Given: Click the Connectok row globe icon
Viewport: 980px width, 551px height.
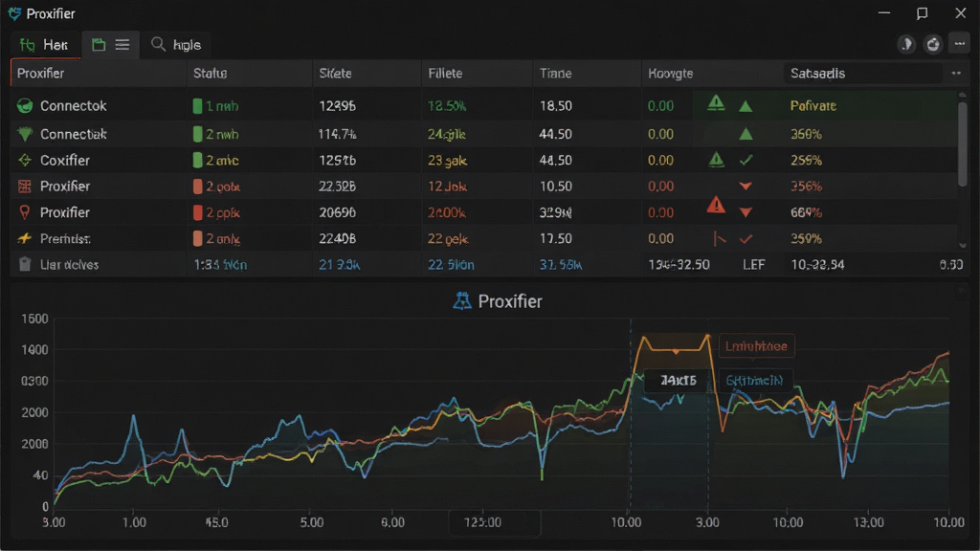Looking at the screenshot, I should [25, 105].
